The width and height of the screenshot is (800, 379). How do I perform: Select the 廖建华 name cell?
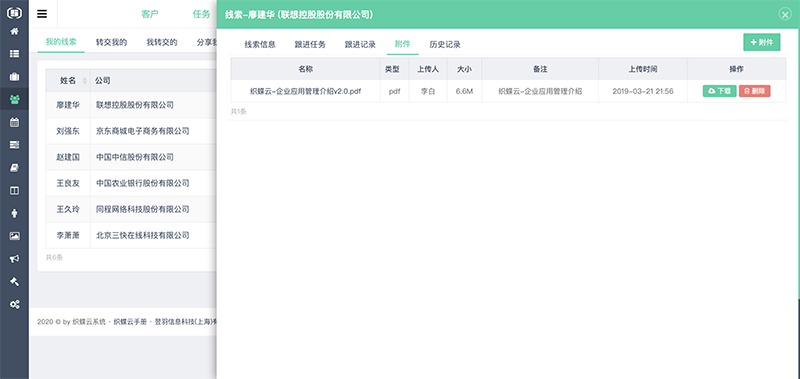[68, 105]
